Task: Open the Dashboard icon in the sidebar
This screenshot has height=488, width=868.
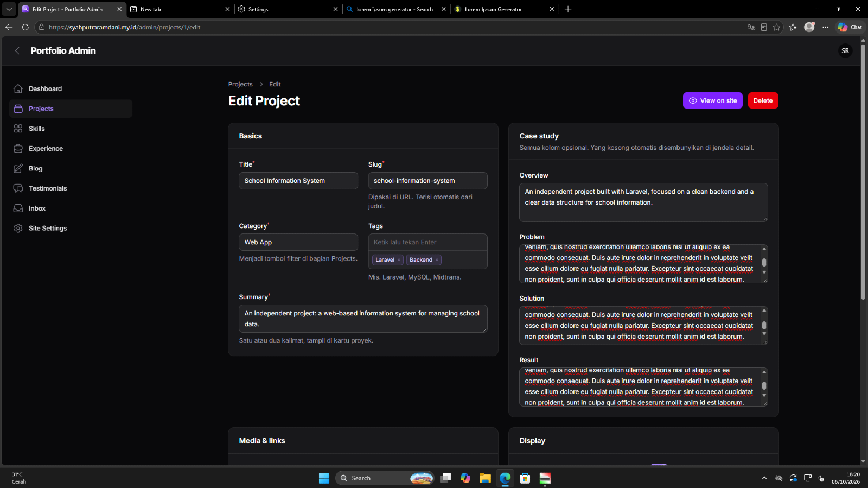Action: click(18, 88)
